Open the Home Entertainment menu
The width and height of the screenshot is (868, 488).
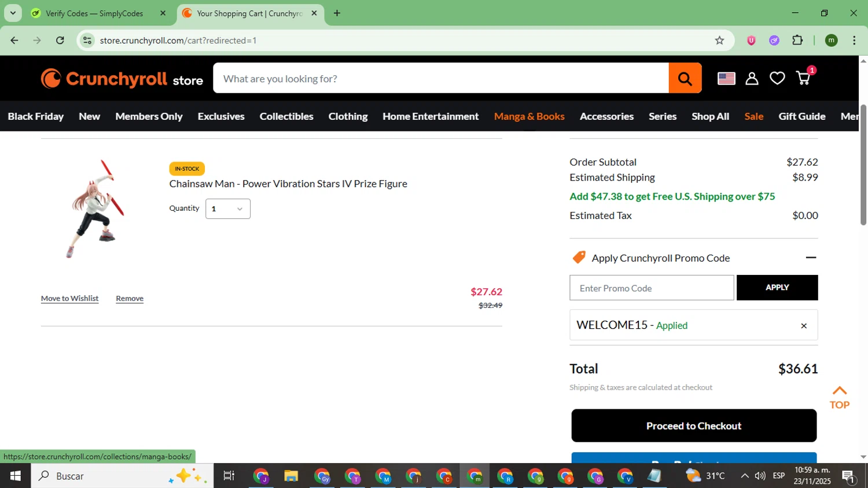click(x=431, y=116)
